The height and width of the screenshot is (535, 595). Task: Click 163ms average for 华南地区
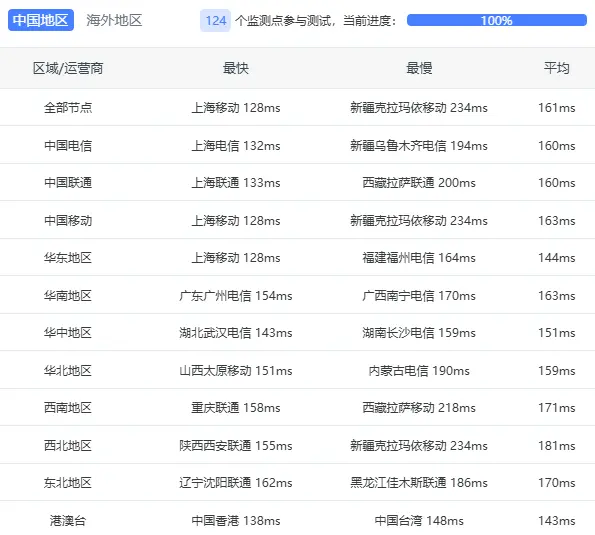pos(556,296)
